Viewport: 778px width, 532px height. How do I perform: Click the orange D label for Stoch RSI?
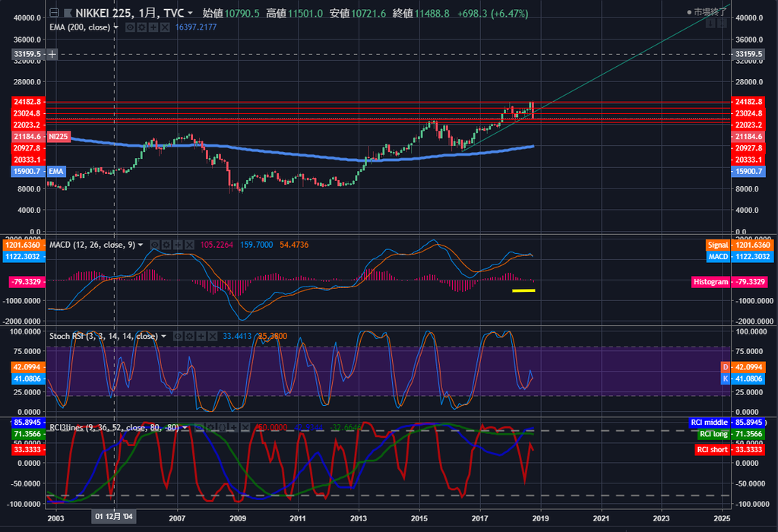click(726, 367)
